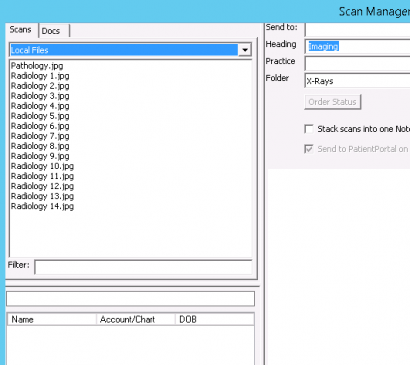Select Radiology 12.jpg file

point(42,186)
